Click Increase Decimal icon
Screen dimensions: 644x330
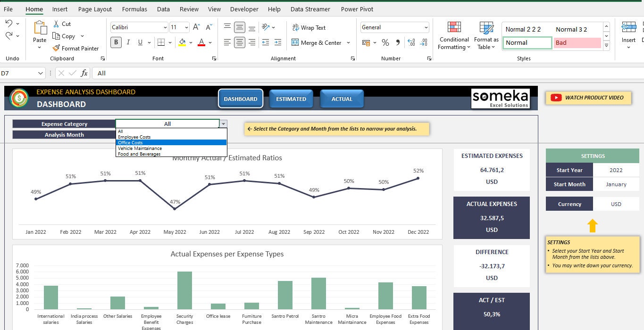click(x=410, y=42)
